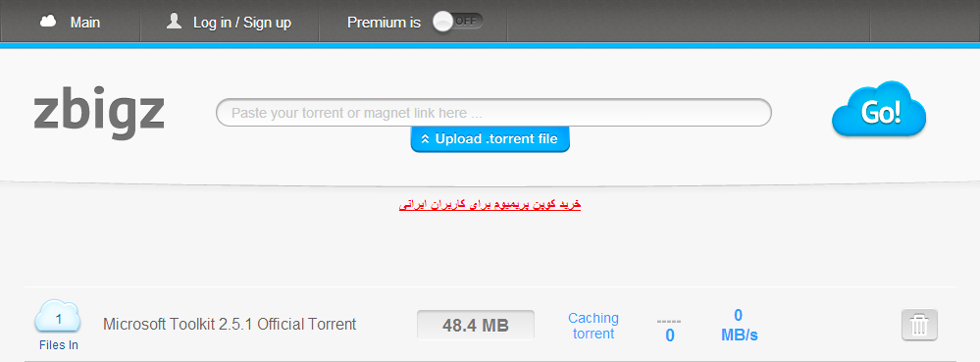Open the Main menu item
Screen dimensions: 980x362
[85, 23]
